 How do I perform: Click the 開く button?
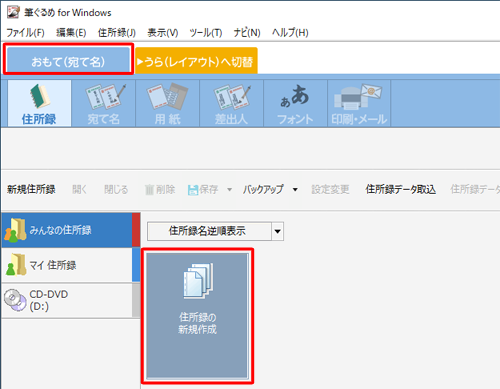coord(80,189)
